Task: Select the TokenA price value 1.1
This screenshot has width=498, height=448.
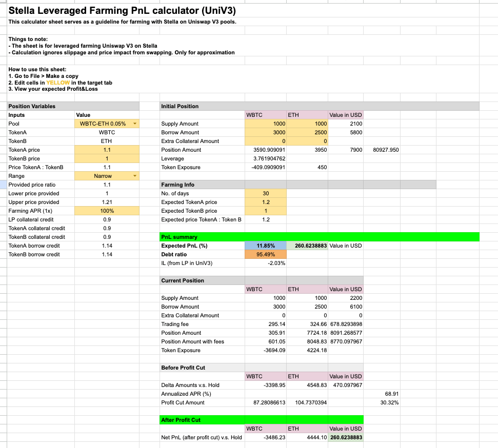Action: [x=107, y=150]
